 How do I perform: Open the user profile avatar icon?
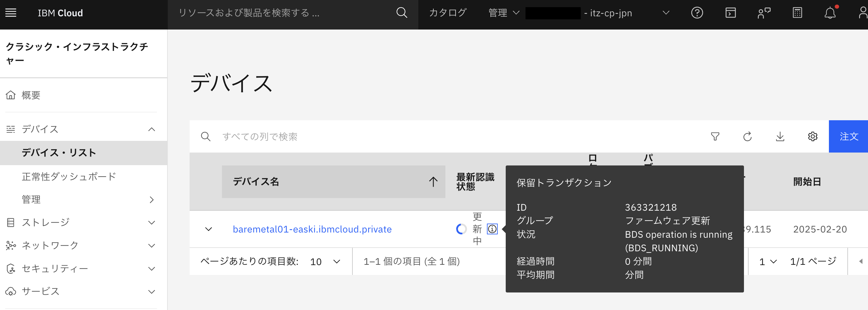click(863, 13)
